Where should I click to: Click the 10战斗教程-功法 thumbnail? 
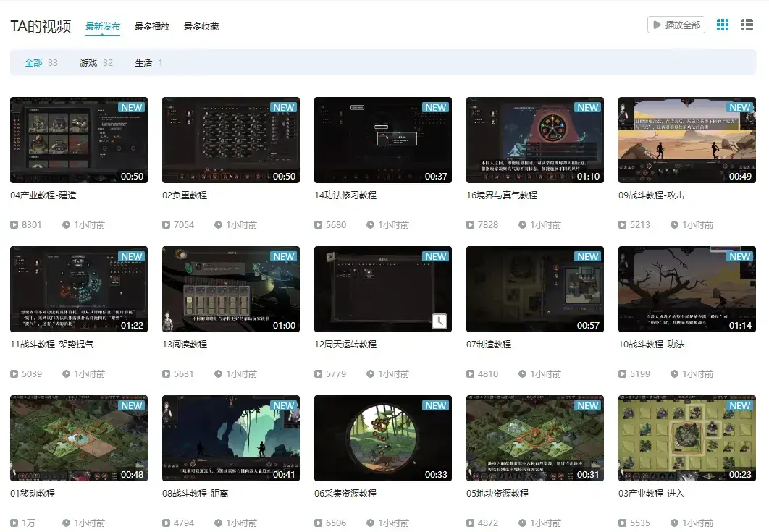coord(686,289)
